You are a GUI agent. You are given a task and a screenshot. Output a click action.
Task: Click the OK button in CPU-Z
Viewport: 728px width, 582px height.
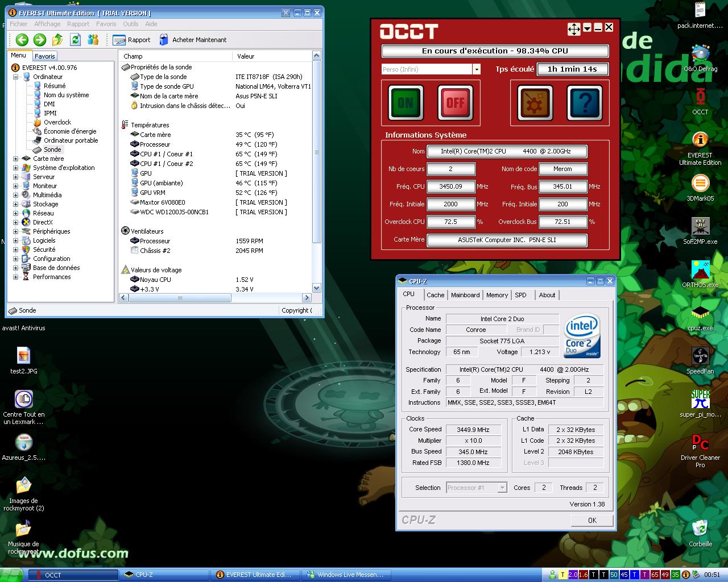click(x=592, y=520)
